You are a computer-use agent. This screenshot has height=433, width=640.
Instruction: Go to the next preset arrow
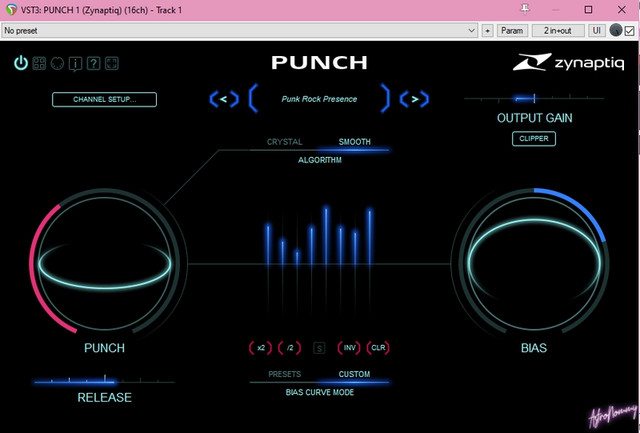click(x=414, y=99)
